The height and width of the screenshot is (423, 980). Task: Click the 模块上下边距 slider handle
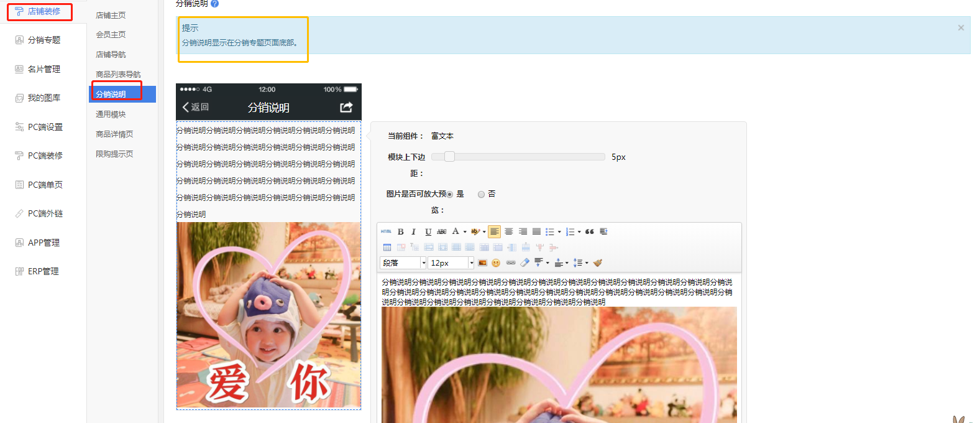(x=449, y=157)
